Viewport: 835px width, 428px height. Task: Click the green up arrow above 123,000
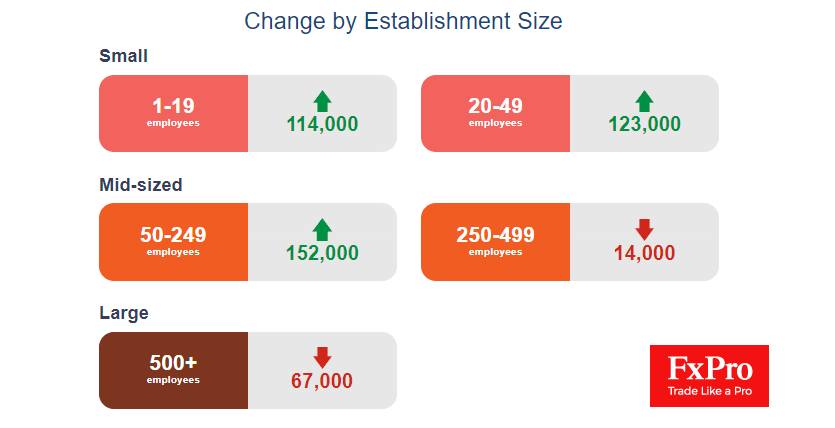(644, 101)
